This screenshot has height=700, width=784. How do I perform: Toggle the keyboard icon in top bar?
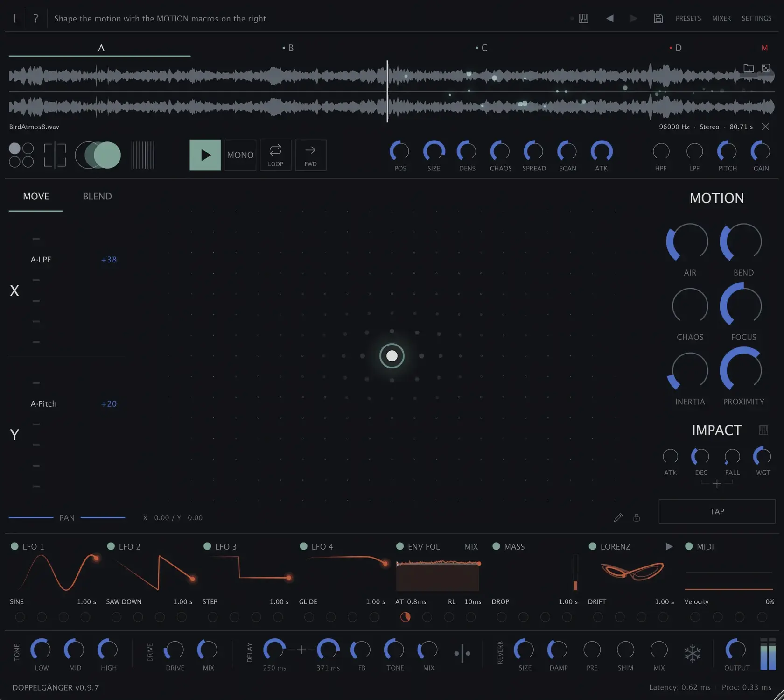coord(583,18)
